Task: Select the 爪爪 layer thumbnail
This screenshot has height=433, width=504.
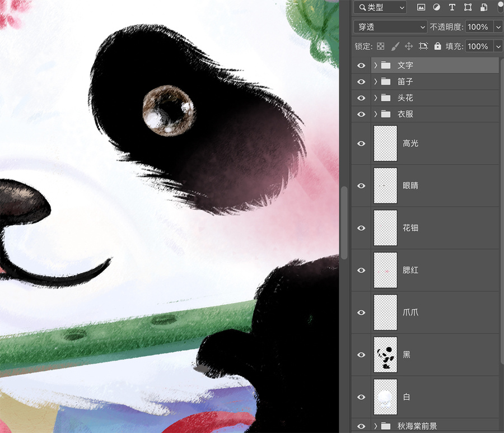Action: pyautogui.click(x=385, y=313)
